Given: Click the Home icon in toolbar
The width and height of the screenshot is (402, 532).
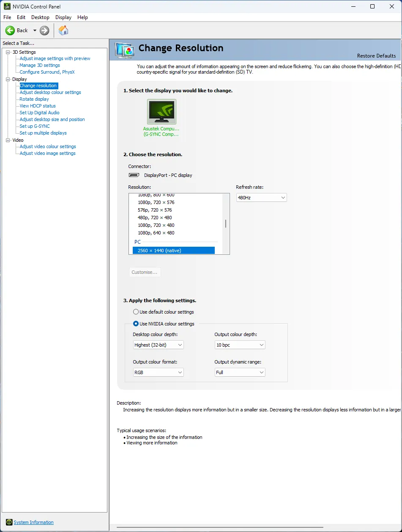Looking at the screenshot, I should [x=63, y=30].
